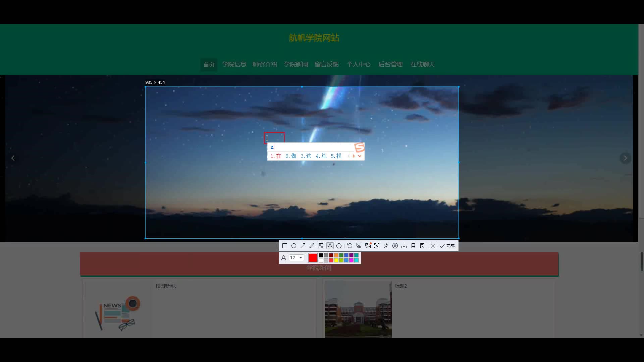This screenshot has height=362, width=644.
Task: Select the rectangle drawing tool
Action: pos(285,246)
